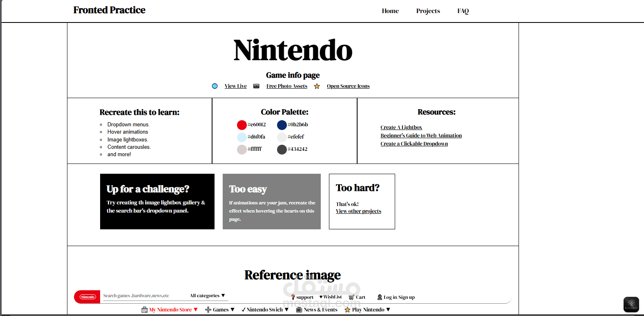Open the Create A Lightbox resource link
This screenshot has width=644, height=316.
pos(401,128)
